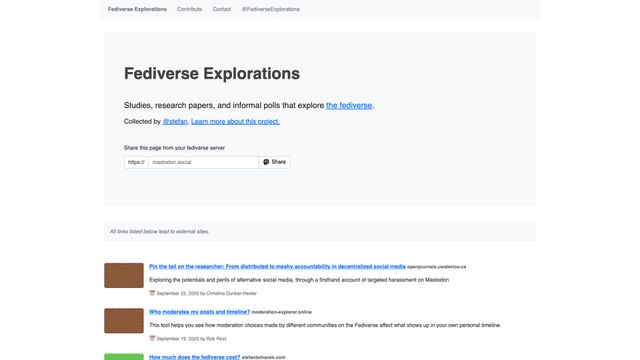The height and width of the screenshot is (360, 640).
Task: Follow 'the fediverse' link
Action: coord(349,105)
